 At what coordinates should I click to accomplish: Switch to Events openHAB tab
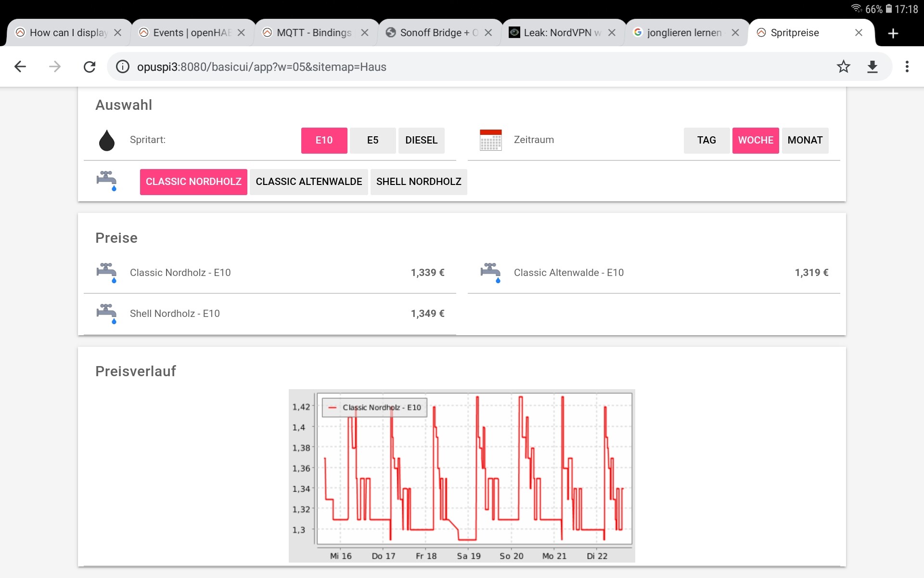(191, 33)
